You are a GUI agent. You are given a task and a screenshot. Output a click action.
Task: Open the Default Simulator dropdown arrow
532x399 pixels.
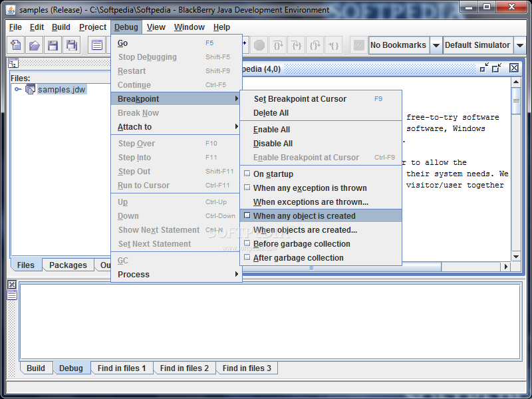[x=520, y=45]
